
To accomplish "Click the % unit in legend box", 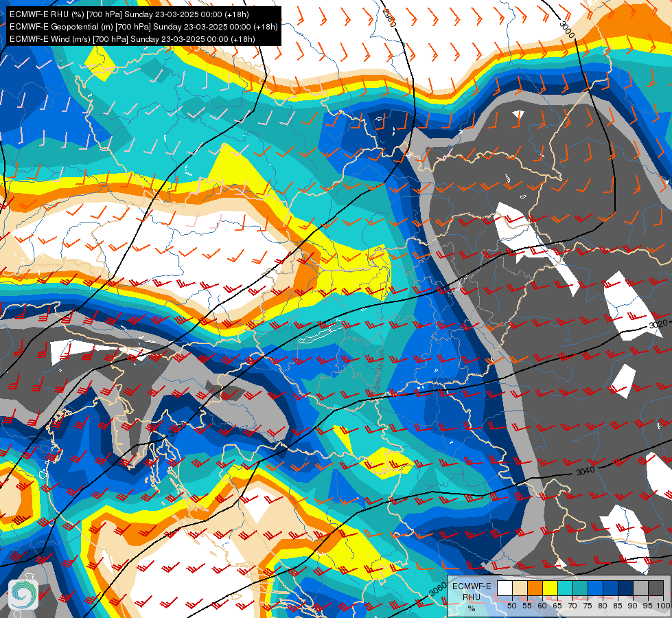I will tap(472, 608).
